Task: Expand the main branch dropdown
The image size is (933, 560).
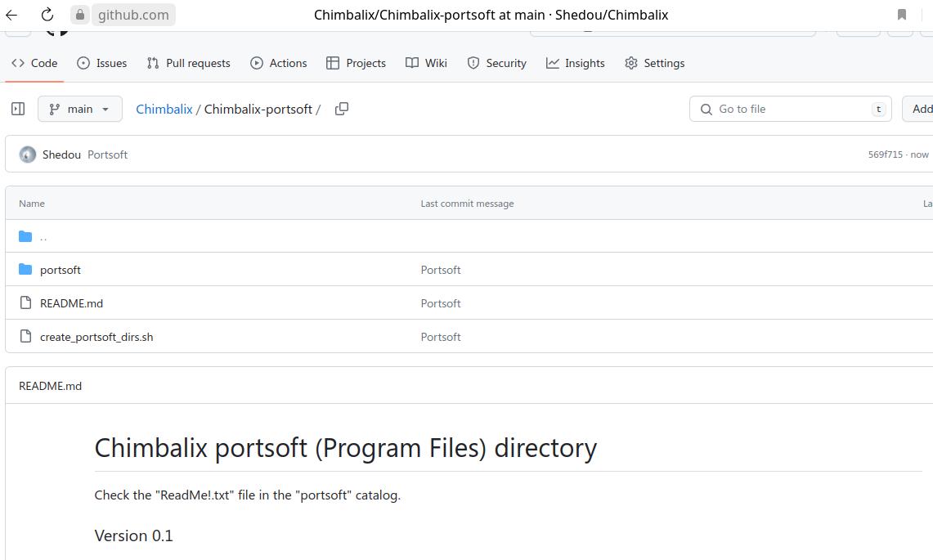Action: tap(79, 109)
